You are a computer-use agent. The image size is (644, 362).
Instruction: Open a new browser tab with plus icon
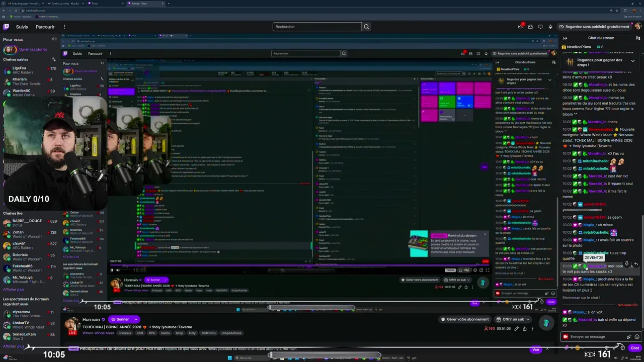tap(169, 4)
